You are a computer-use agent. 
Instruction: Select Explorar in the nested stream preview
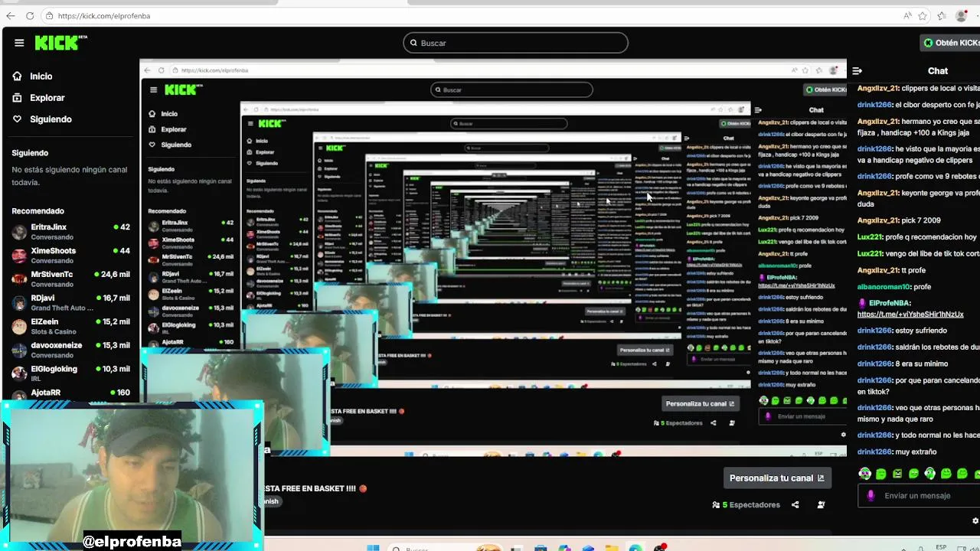coord(168,129)
